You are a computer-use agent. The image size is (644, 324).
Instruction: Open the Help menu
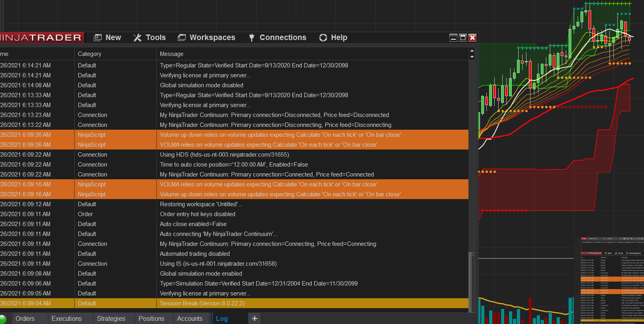click(333, 38)
